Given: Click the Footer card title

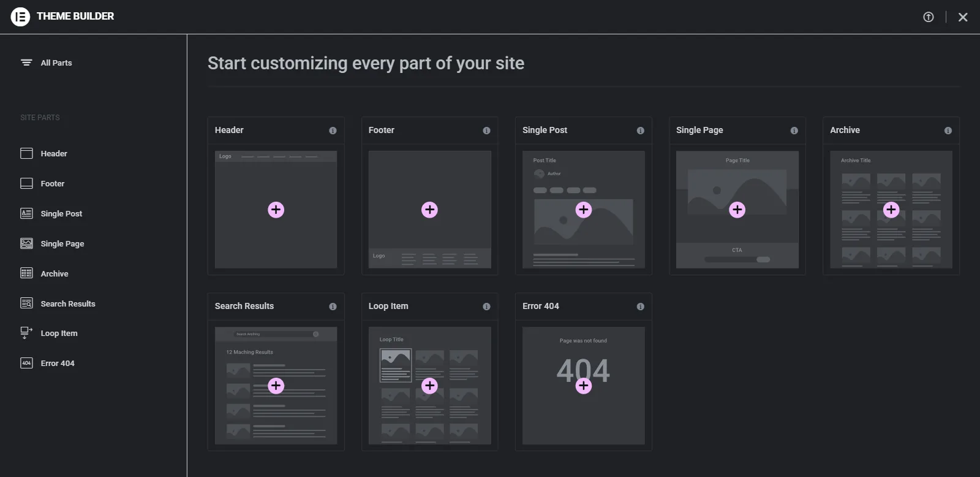Looking at the screenshot, I should coord(382,130).
